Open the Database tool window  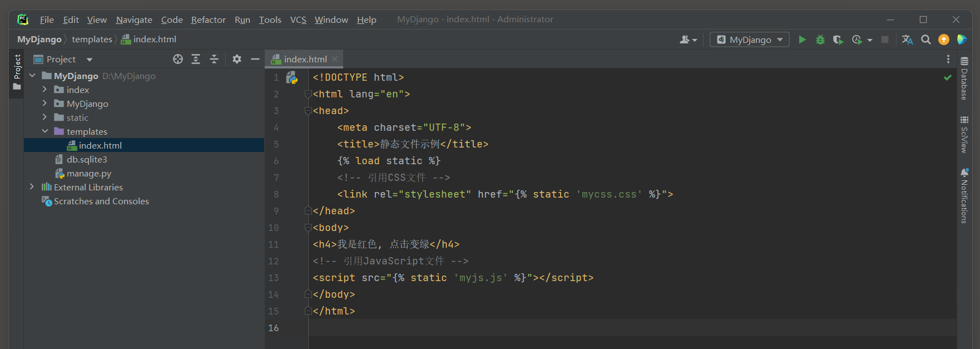pyautogui.click(x=964, y=78)
